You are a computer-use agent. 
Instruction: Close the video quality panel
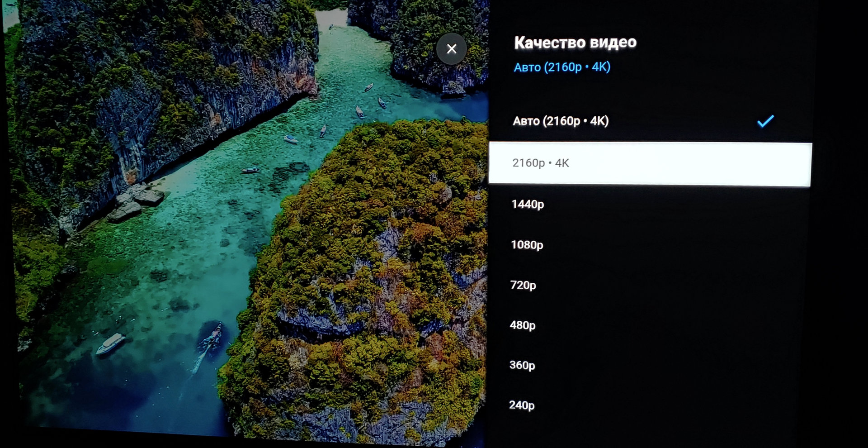tap(451, 49)
